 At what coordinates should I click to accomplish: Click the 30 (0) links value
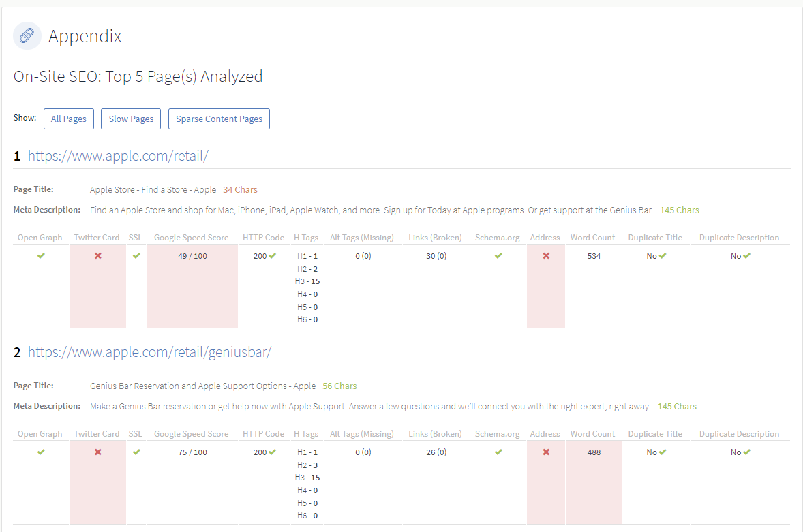[x=436, y=256]
